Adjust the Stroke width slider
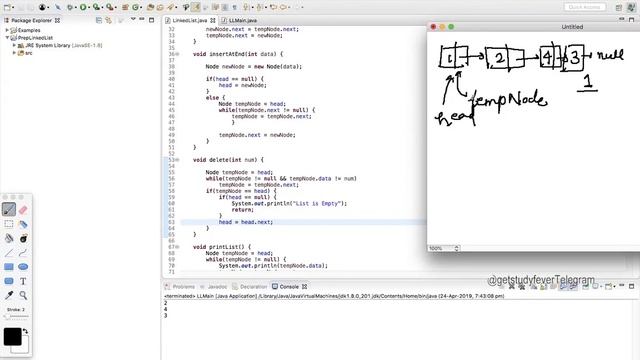 tap(17, 316)
